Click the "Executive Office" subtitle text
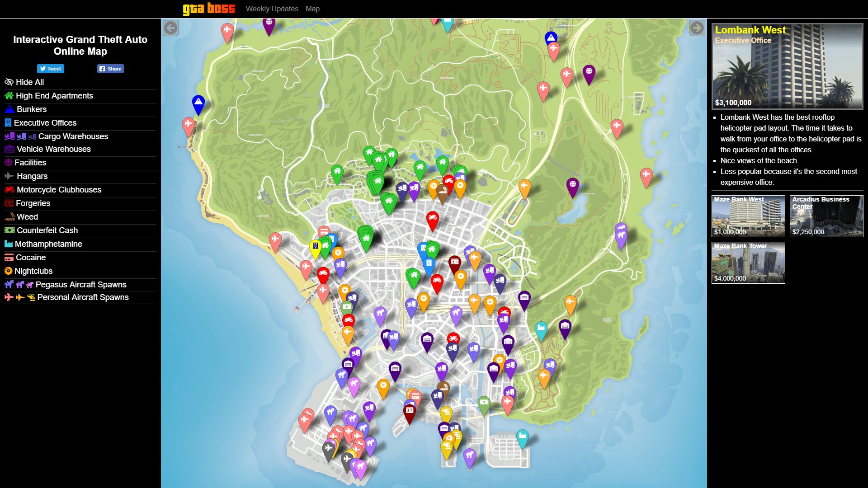 (743, 40)
